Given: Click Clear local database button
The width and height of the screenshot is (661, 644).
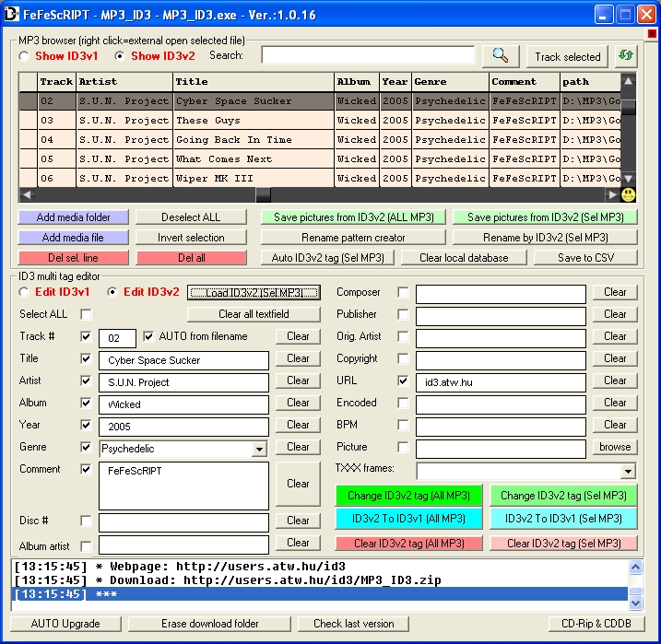Looking at the screenshot, I should coord(464,258).
